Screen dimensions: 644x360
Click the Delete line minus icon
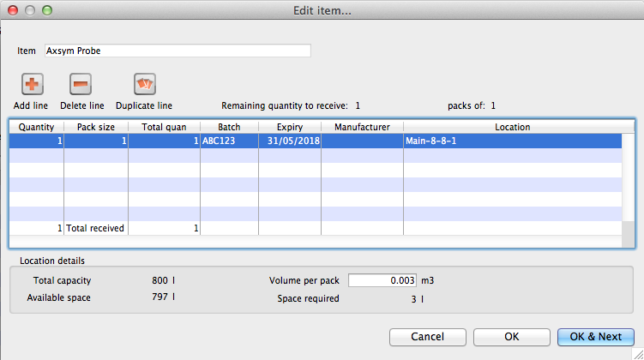tap(81, 85)
